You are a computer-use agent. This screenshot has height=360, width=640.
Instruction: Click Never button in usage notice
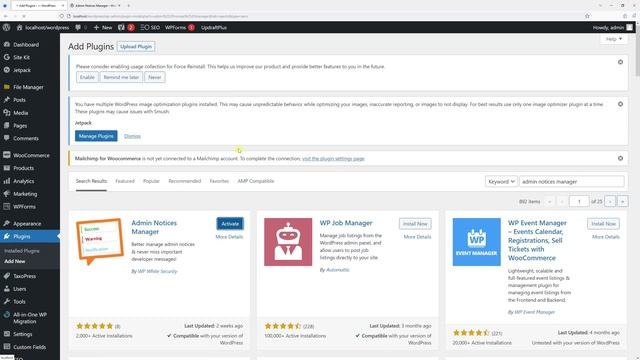[x=155, y=77]
